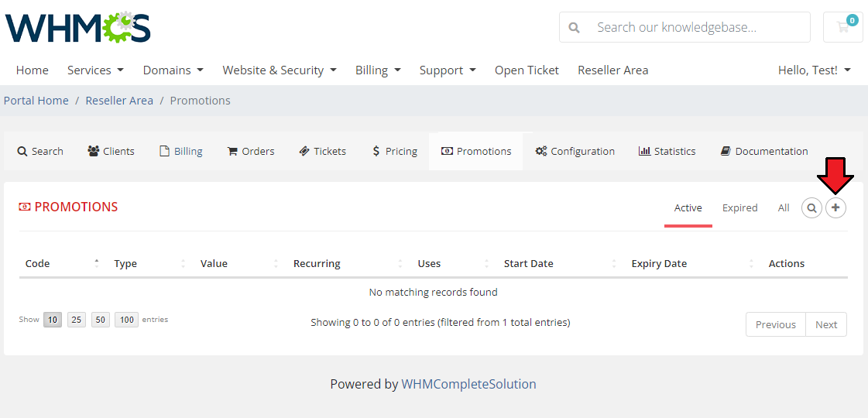Open Reseller Area in the navigation

click(x=612, y=70)
